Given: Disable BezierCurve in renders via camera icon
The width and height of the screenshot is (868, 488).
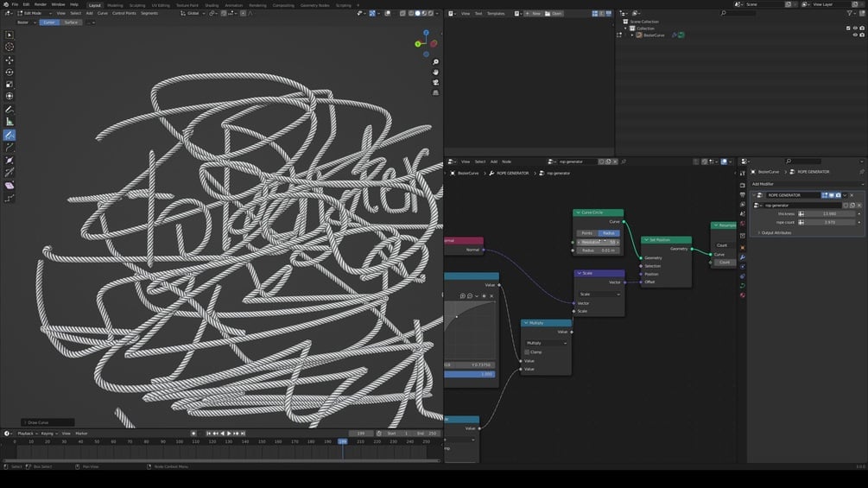Looking at the screenshot, I should pos(861,35).
